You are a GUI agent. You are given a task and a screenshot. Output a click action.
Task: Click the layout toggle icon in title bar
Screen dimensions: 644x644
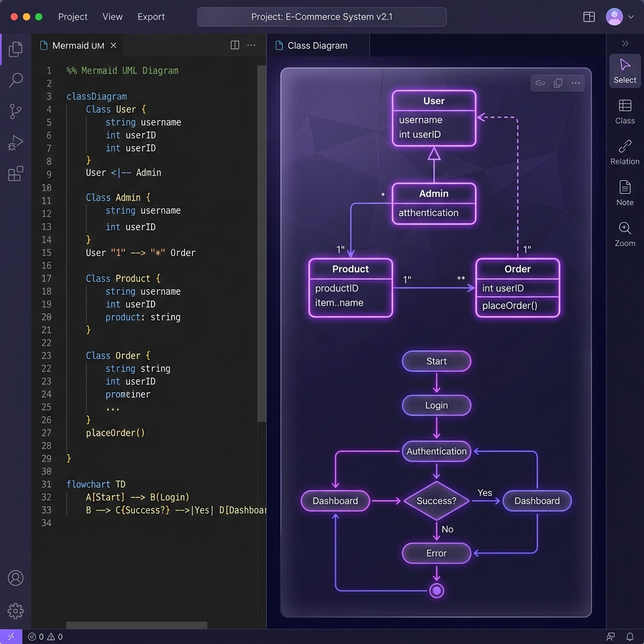(x=589, y=17)
